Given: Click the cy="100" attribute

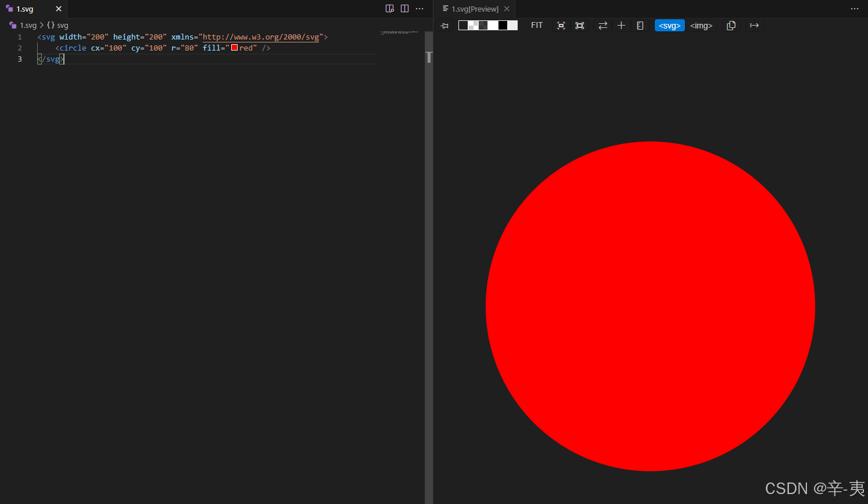Looking at the screenshot, I should [149, 48].
